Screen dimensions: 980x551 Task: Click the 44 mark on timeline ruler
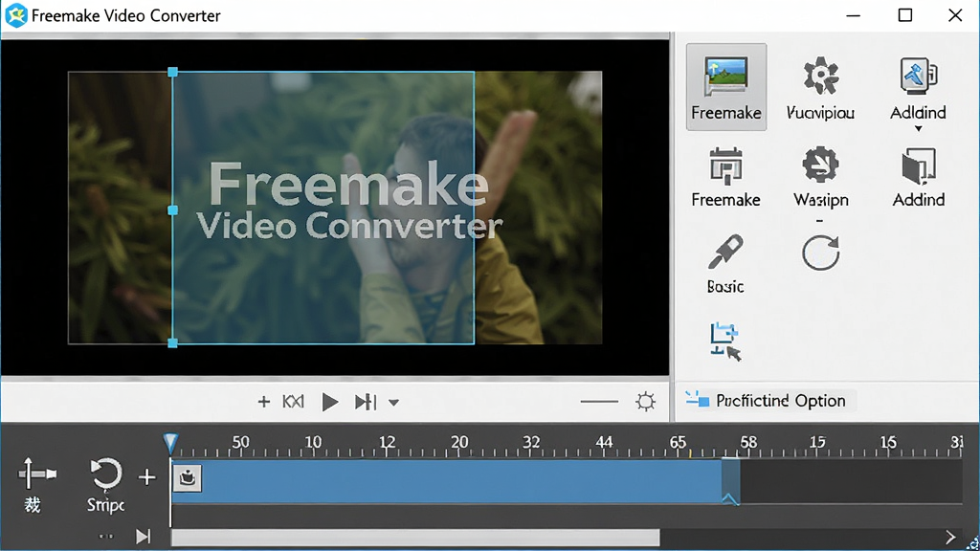(604, 442)
